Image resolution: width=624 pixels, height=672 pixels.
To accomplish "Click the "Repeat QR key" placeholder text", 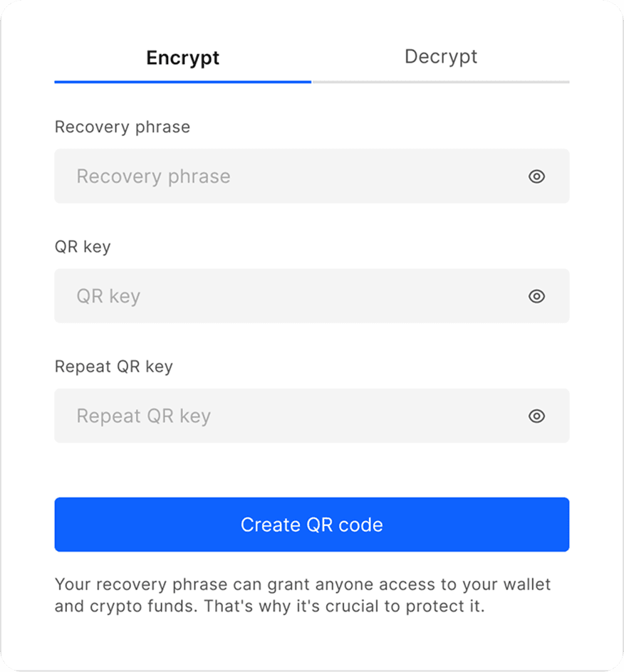I will click(x=143, y=416).
